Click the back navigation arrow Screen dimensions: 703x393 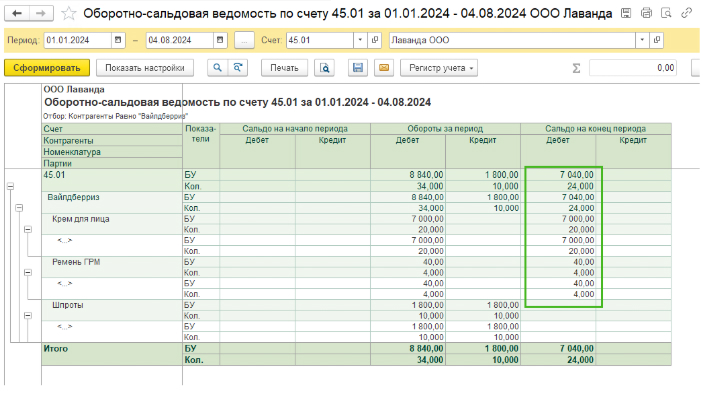pos(17,13)
